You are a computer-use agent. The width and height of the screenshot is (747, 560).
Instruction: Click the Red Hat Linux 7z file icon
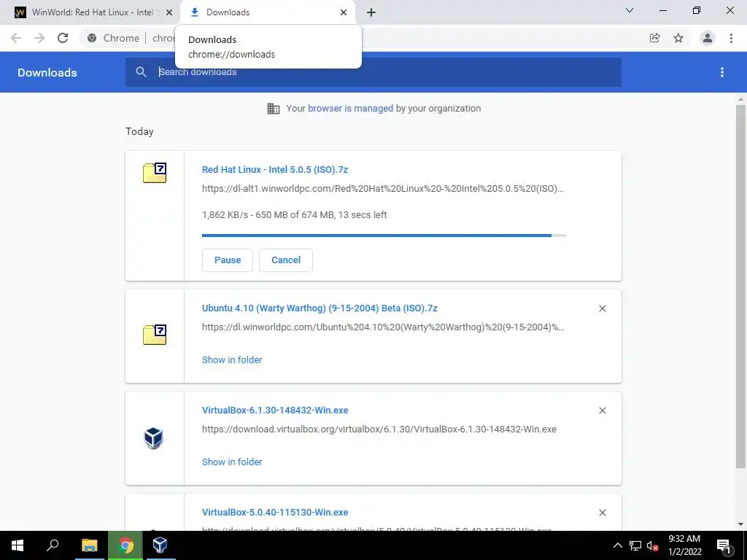pos(155,173)
